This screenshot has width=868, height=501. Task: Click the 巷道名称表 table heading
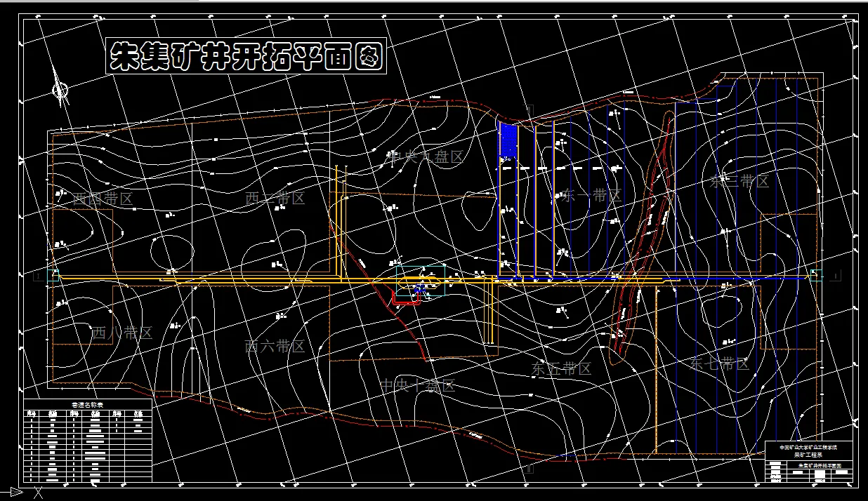(88, 405)
